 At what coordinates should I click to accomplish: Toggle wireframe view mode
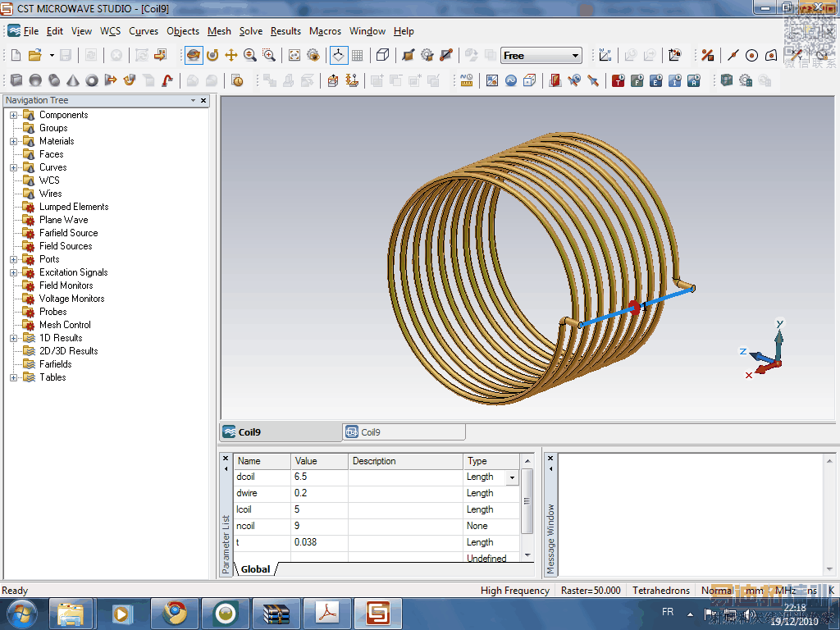pos(382,56)
